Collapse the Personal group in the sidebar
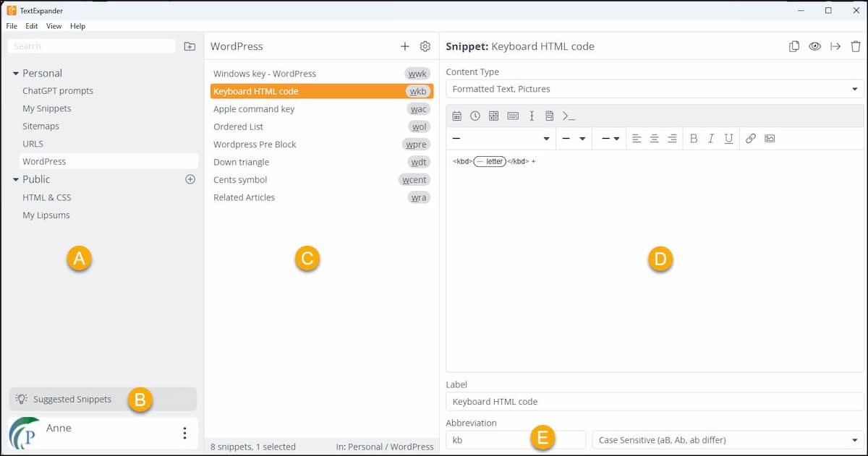 point(15,73)
